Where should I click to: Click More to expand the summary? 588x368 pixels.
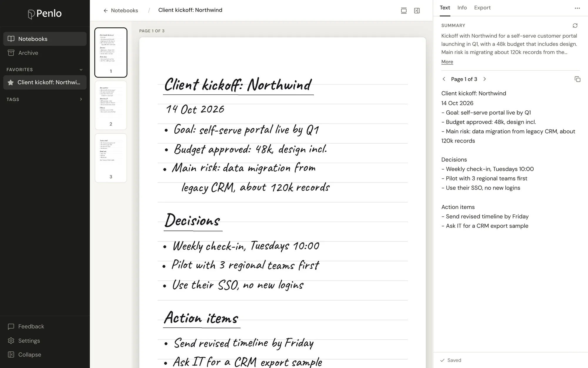(x=447, y=62)
